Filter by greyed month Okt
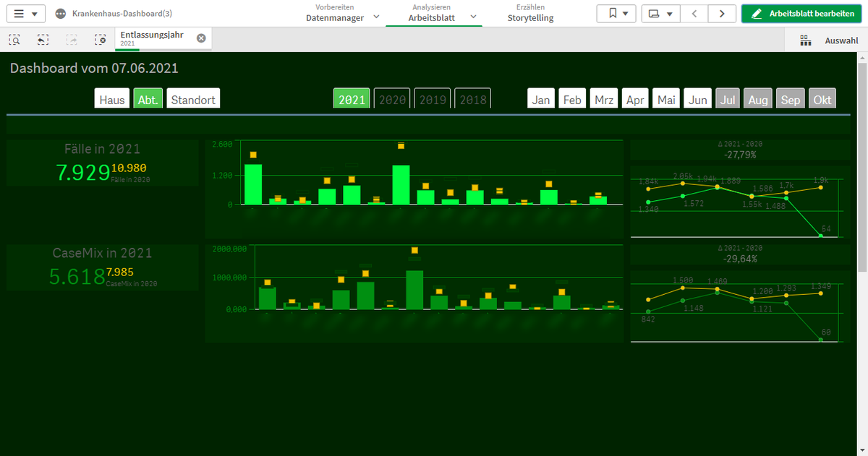This screenshot has height=456, width=868. tap(822, 100)
